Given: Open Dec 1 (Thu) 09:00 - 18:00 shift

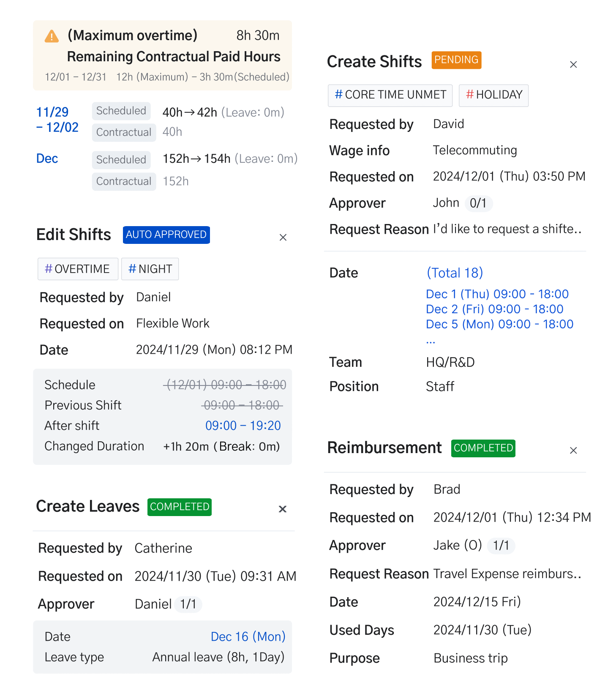Looking at the screenshot, I should point(497,294).
